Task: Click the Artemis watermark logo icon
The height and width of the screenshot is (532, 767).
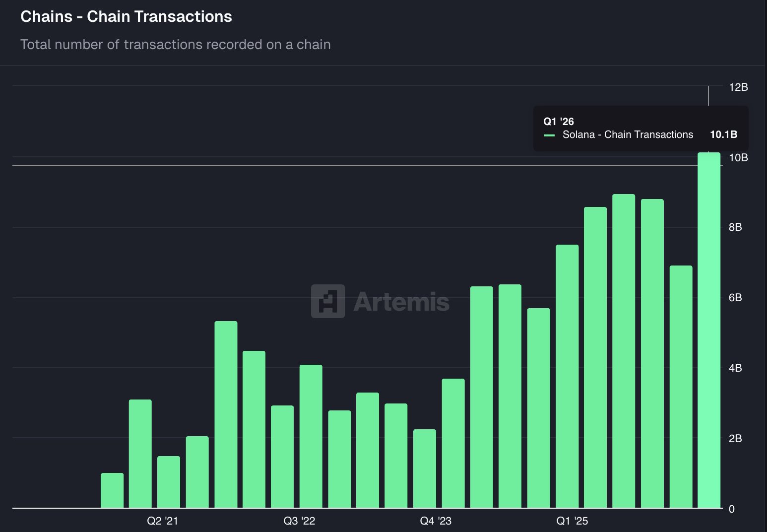Action: (328, 301)
